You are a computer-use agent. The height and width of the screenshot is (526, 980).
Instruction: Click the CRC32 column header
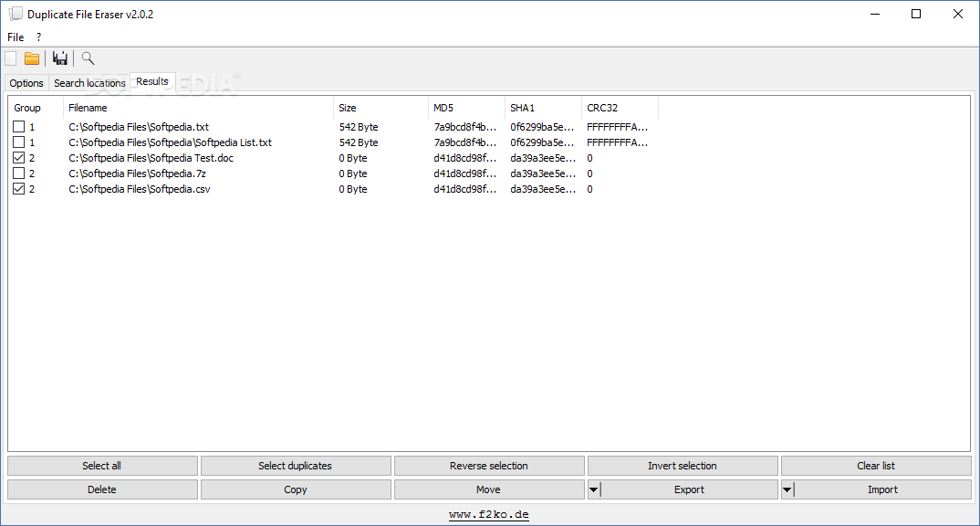click(620, 108)
